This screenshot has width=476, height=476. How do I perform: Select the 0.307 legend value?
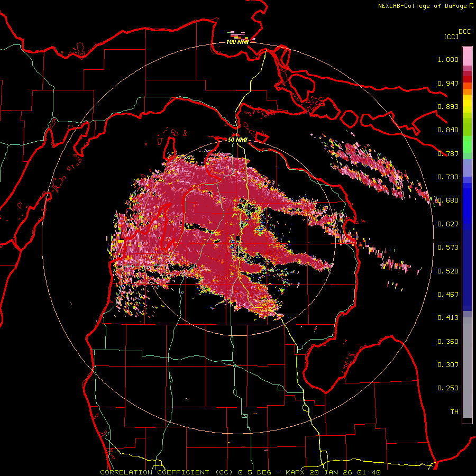[x=448, y=365]
